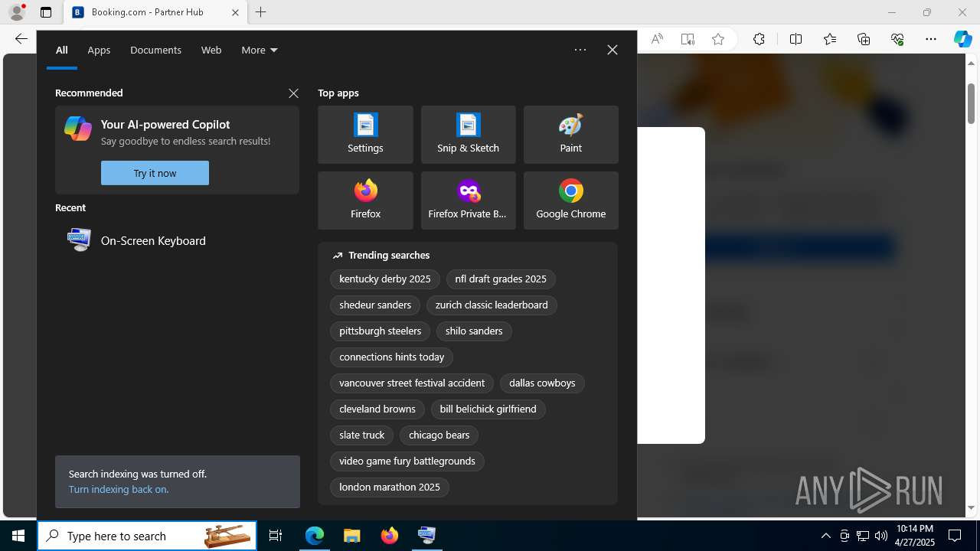Close the search panel

point(612,50)
